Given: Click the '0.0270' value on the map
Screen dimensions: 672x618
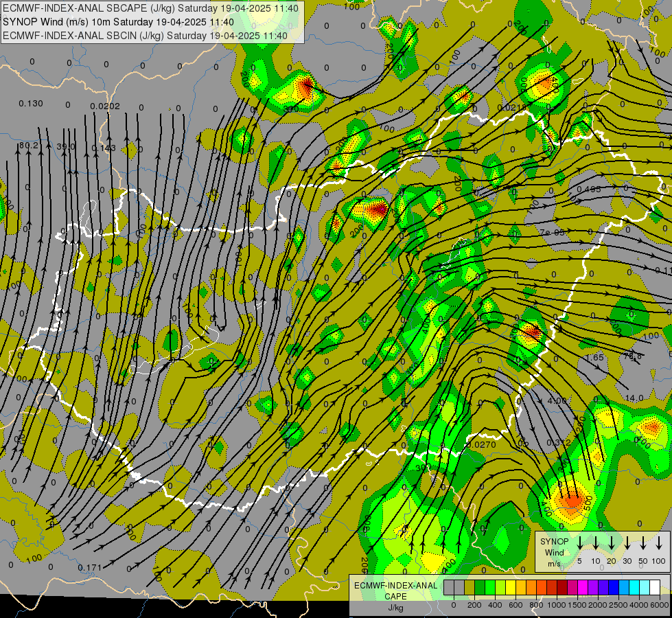Looking at the screenshot, I should pyautogui.click(x=481, y=445).
